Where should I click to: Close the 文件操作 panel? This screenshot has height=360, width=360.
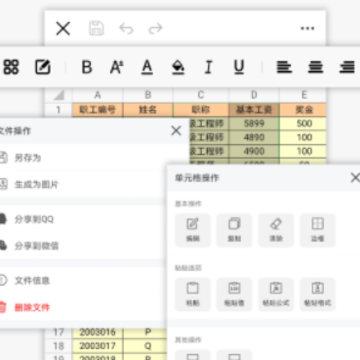[x=176, y=131]
